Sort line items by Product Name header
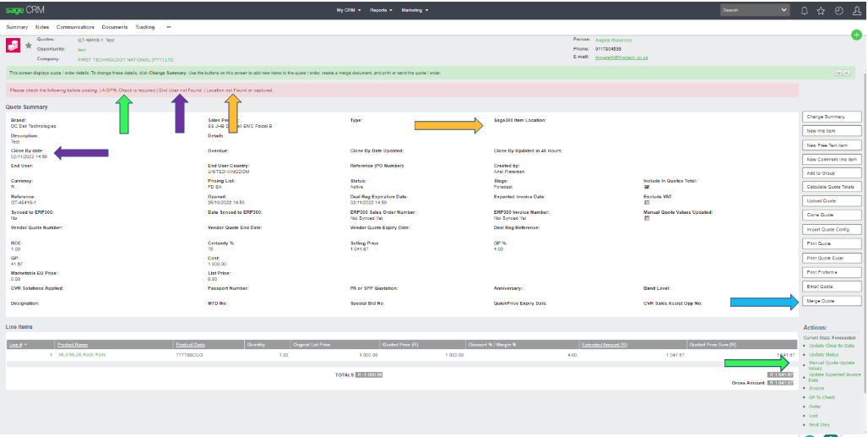This screenshot has width=868, height=437. pyautogui.click(x=74, y=344)
